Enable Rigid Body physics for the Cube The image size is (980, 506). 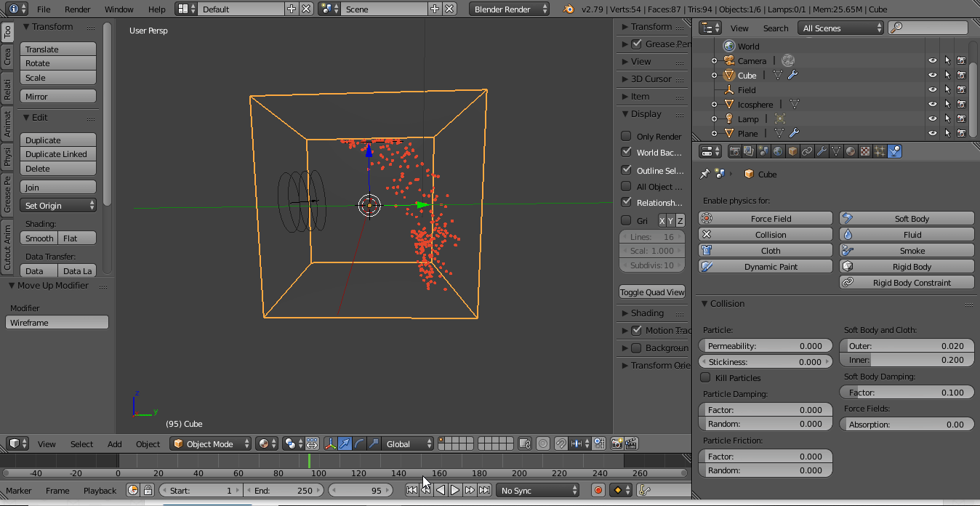click(906, 266)
